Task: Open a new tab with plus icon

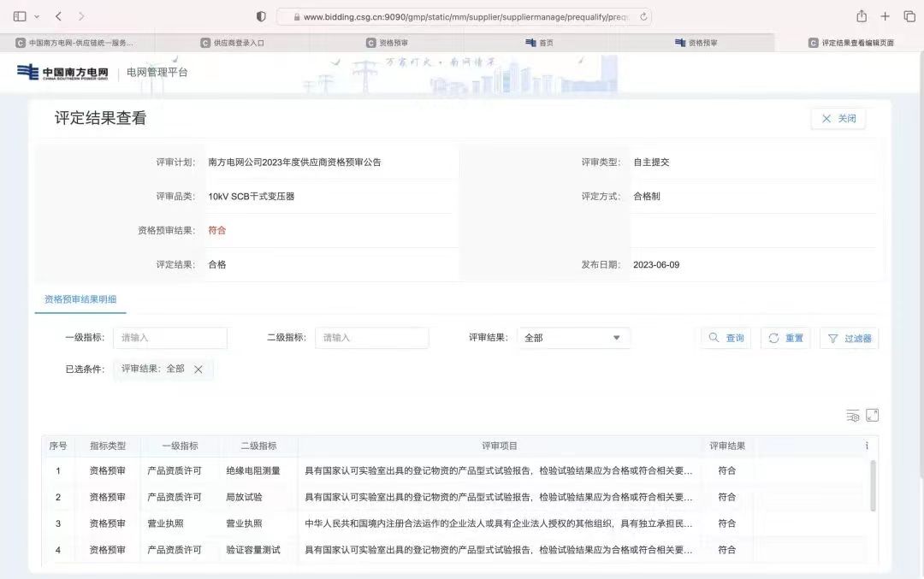Action: 885,16
